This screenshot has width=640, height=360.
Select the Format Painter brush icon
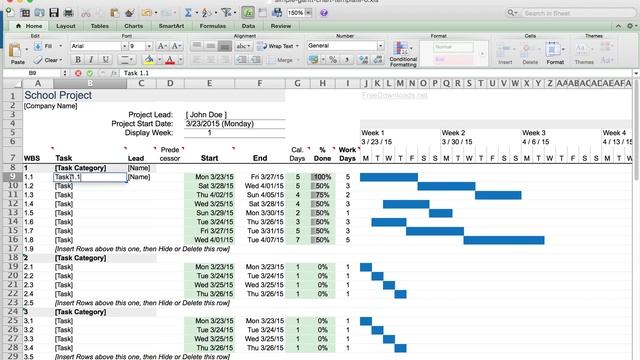(130, 13)
